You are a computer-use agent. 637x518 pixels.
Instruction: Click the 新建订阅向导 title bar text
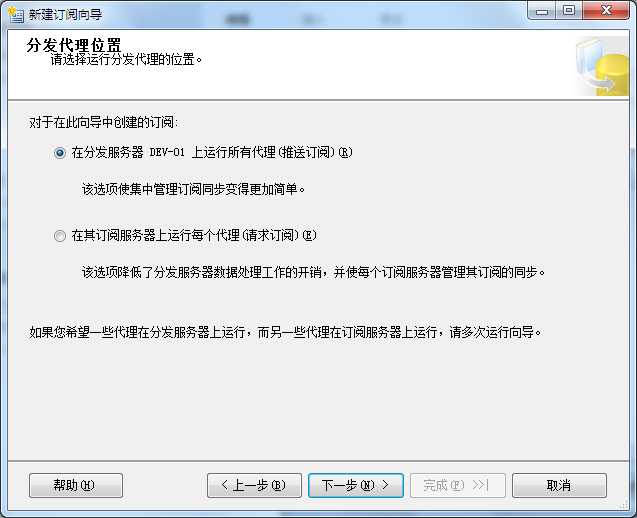(x=65, y=15)
